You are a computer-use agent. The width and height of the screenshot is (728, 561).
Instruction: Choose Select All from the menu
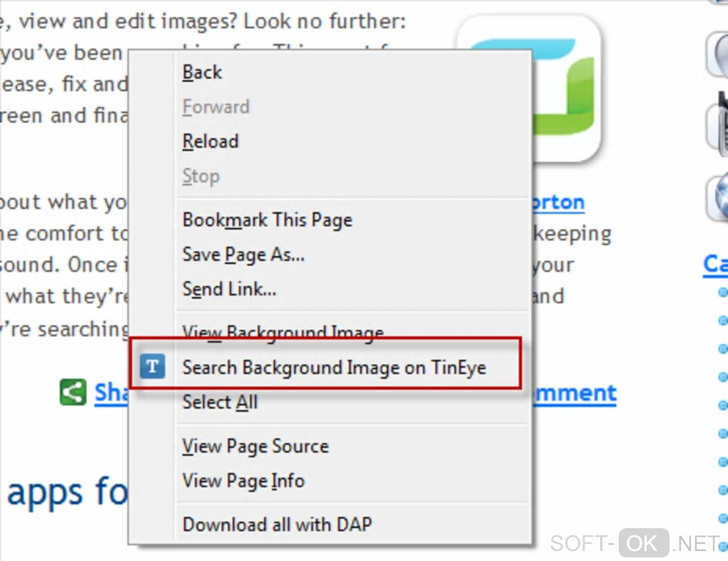click(220, 403)
